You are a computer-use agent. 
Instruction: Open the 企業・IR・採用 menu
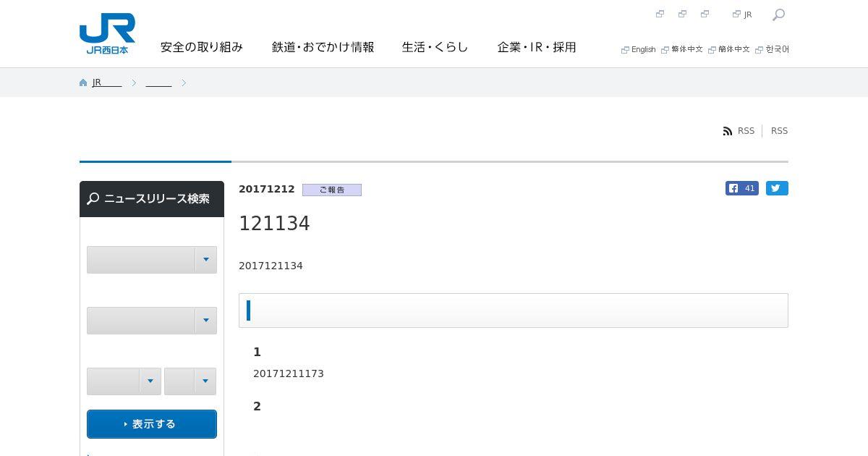click(x=537, y=47)
